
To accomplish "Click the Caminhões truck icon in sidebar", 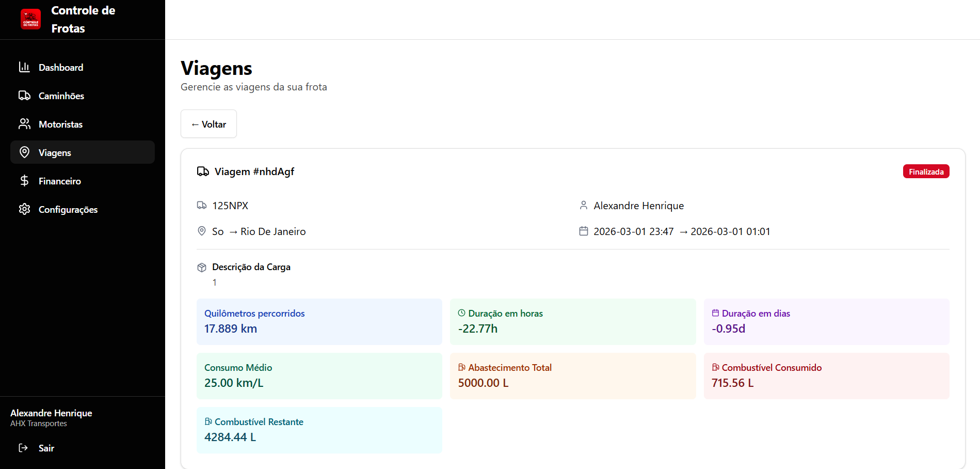I will pos(24,96).
